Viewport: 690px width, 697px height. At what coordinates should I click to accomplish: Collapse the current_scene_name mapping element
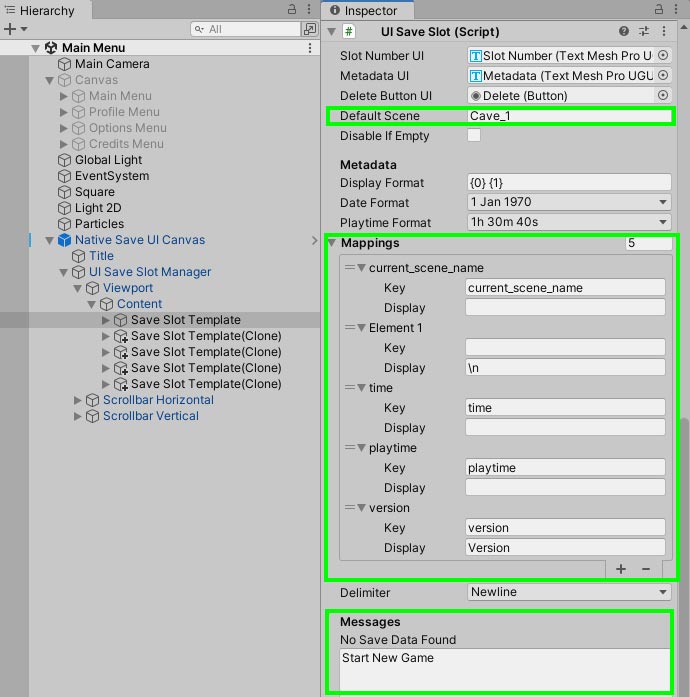coord(361,268)
